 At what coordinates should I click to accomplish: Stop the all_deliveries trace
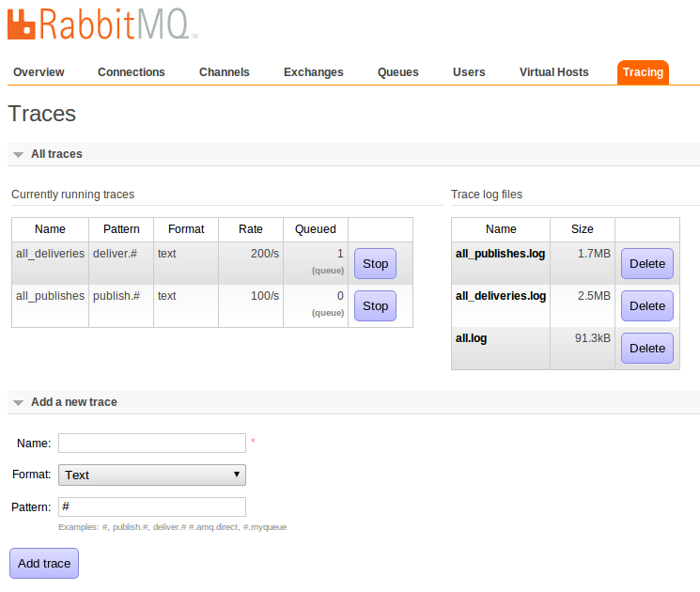coord(375,263)
